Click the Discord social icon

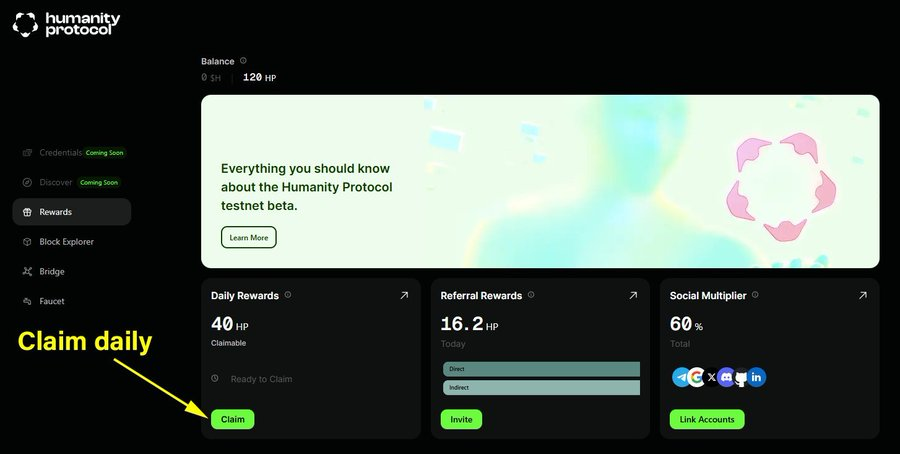pos(726,377)
